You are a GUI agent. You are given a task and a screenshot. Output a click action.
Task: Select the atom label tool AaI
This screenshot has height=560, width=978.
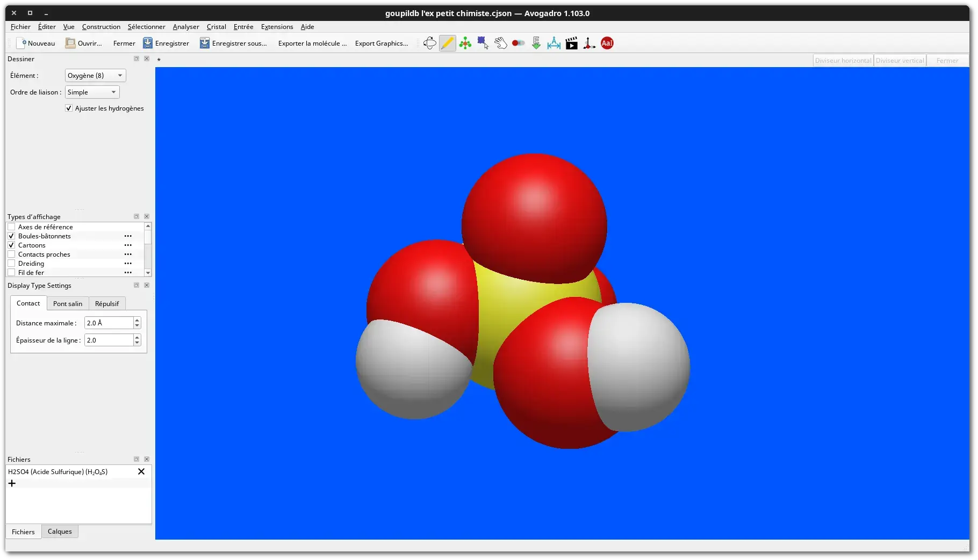click(x=607, y=43)
